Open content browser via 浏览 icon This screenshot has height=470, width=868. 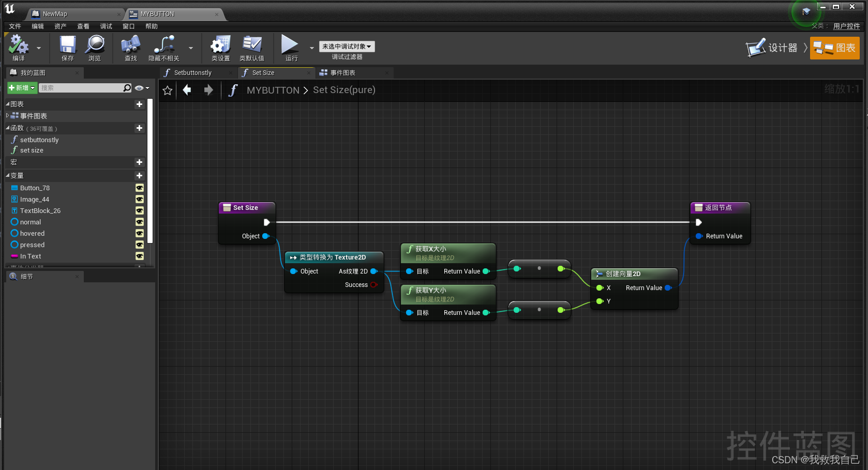pos(95,48)
